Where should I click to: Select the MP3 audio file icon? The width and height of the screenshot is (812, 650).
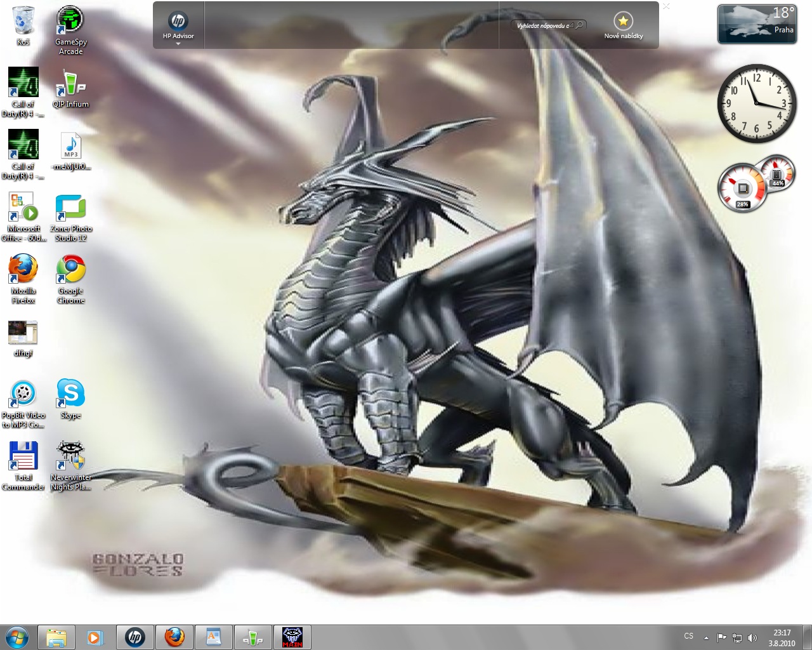coord(70,147)
